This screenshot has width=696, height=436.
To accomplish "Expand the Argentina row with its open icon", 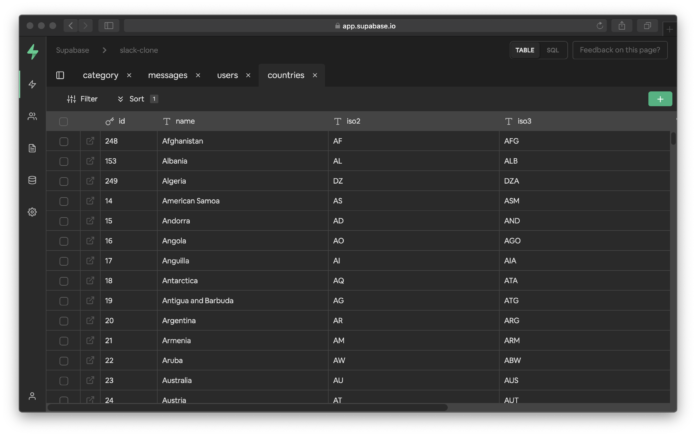I will 90,321.
